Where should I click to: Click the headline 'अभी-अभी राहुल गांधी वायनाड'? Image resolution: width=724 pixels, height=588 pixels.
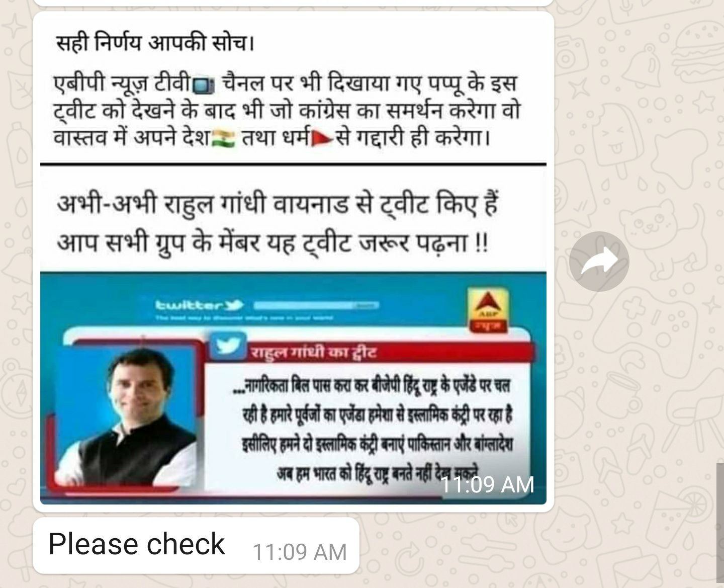click(278, 204)
